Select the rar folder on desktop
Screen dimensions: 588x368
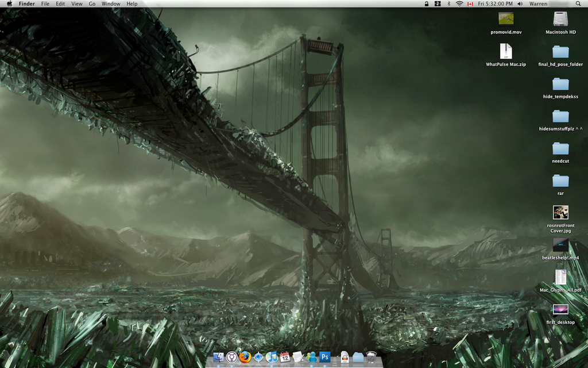click(x=560, y=181)
